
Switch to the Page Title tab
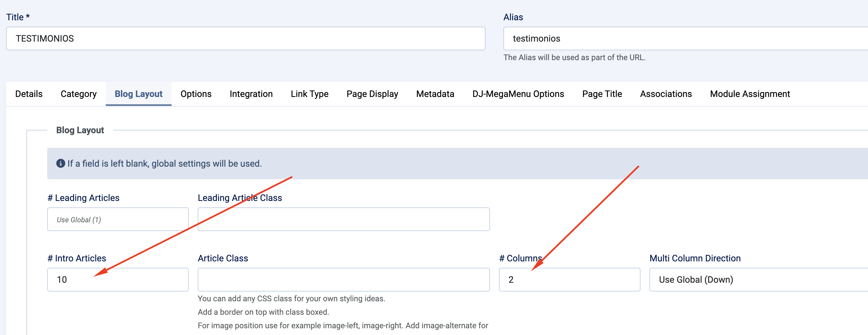[x=602, y=94]
